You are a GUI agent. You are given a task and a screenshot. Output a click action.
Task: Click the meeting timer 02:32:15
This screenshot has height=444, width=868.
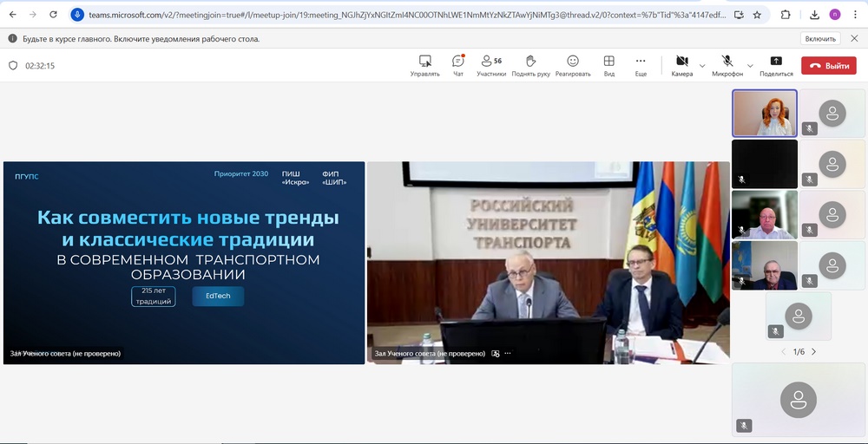click(40, 65)
